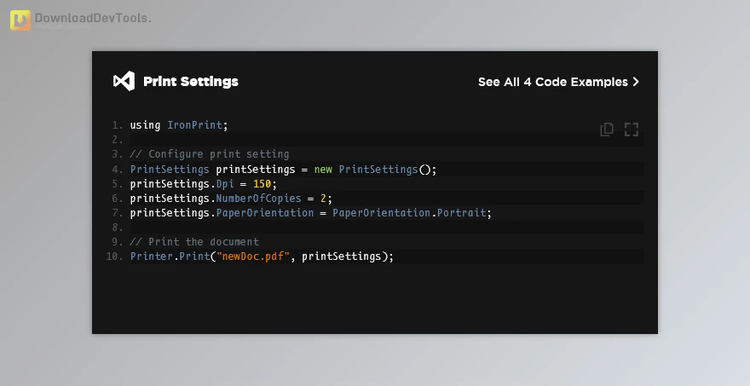Click NumberOfCopies property on line 6
Viewport: 750px width, 386px height.
click(x=259, y=199)
